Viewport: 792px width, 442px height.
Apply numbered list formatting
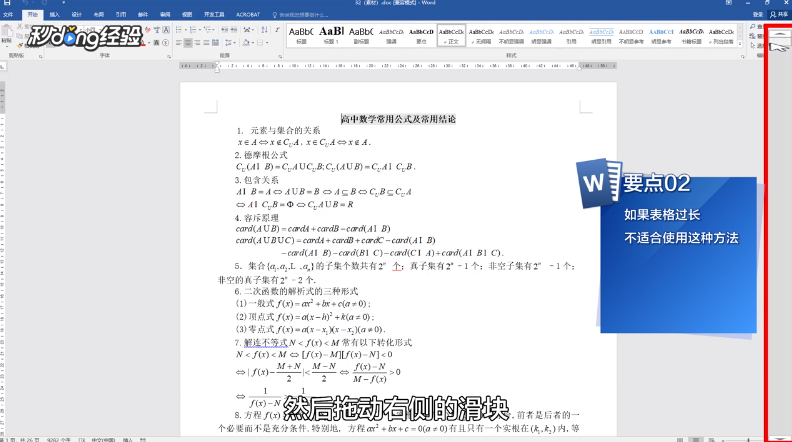pyautogui.click(x=194, y=30)
